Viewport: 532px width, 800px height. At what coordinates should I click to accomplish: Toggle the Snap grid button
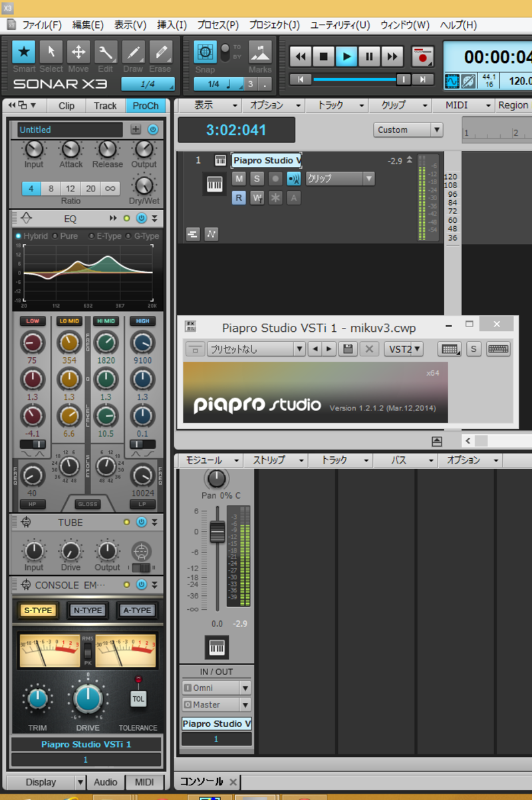205,52
